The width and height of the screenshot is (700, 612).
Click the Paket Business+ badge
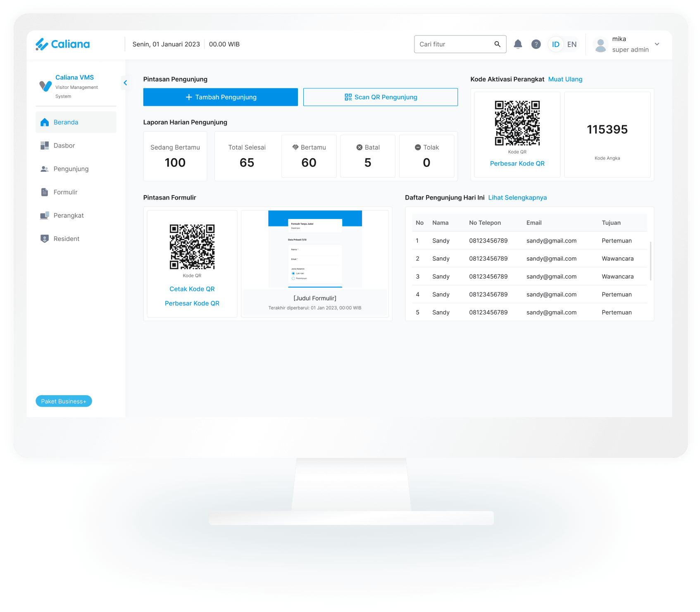pos(64,401)
